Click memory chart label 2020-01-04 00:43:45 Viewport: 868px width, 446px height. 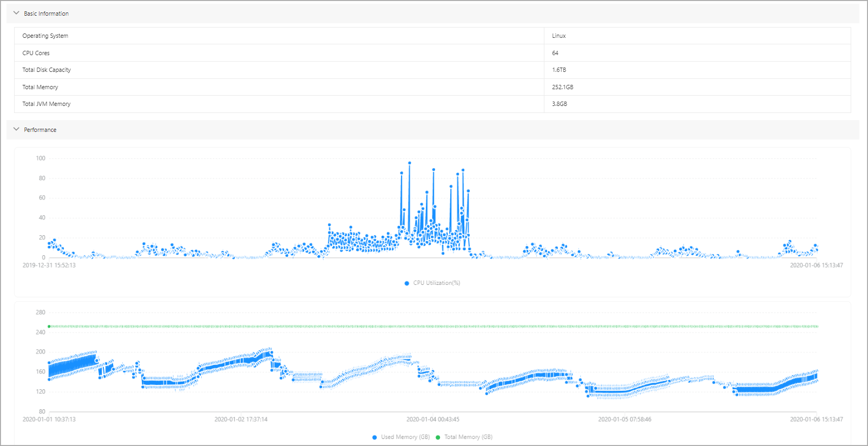pos(433,420)
